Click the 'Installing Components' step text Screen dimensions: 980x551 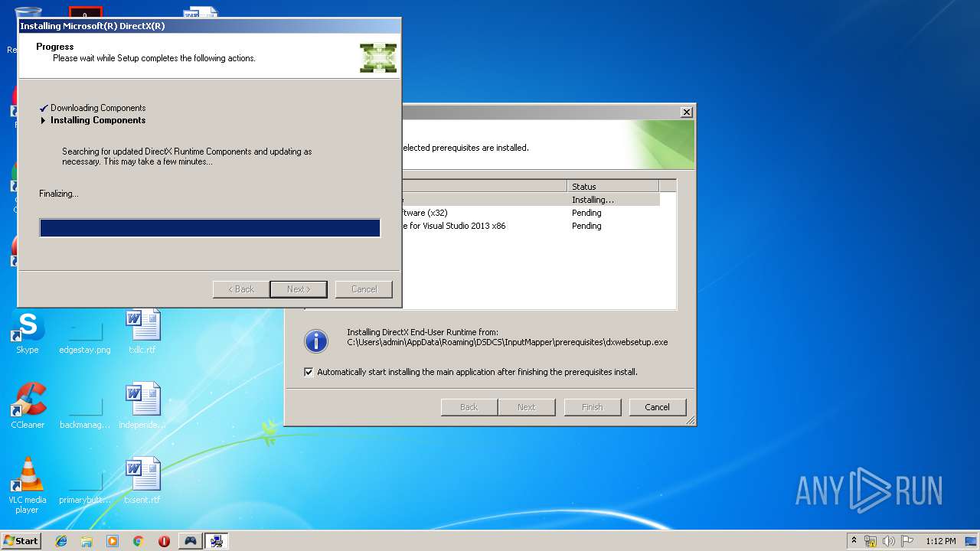(98, 120)
